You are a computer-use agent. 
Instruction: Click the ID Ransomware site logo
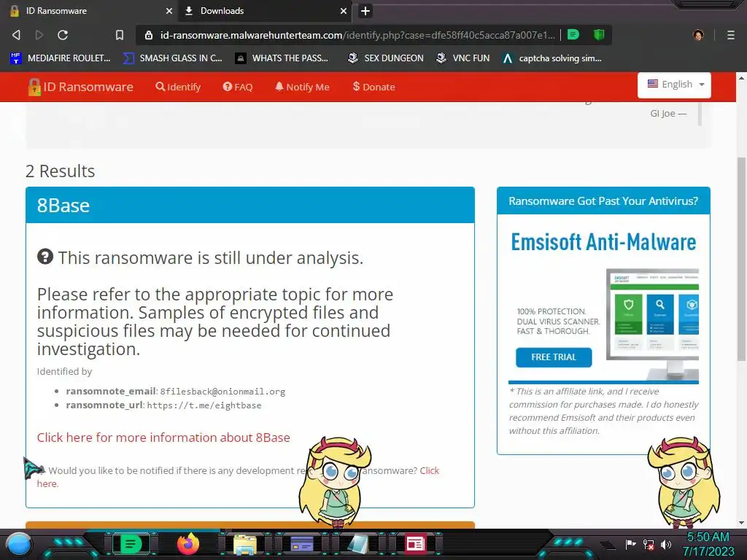(80, 87)
